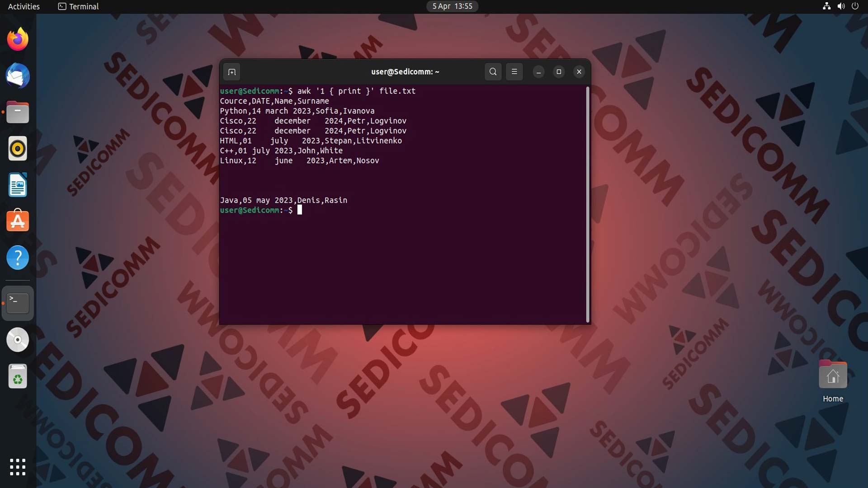Viewport: 868px width, 488px height.
Task: Click the terminal vertical scrollbar
Action: [x=588, y=204]
